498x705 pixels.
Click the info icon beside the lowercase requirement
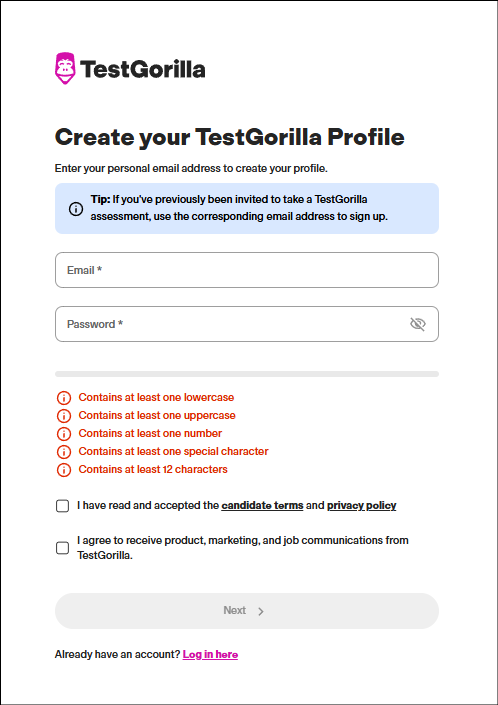pyautogui.click(x=64, y=398)
